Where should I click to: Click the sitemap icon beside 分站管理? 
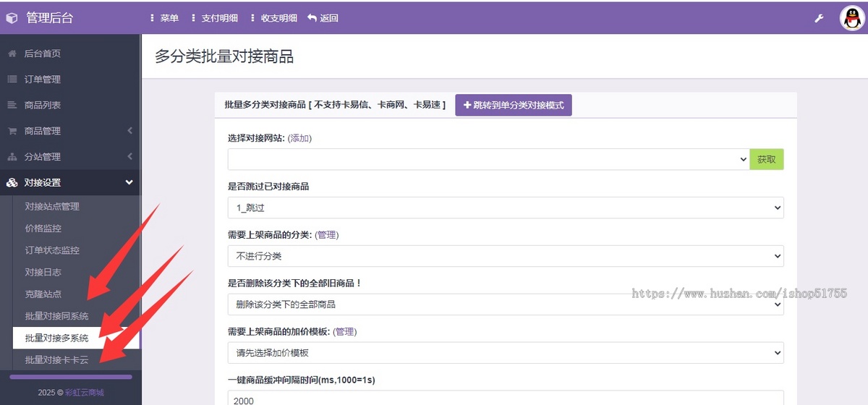point(12,157)
